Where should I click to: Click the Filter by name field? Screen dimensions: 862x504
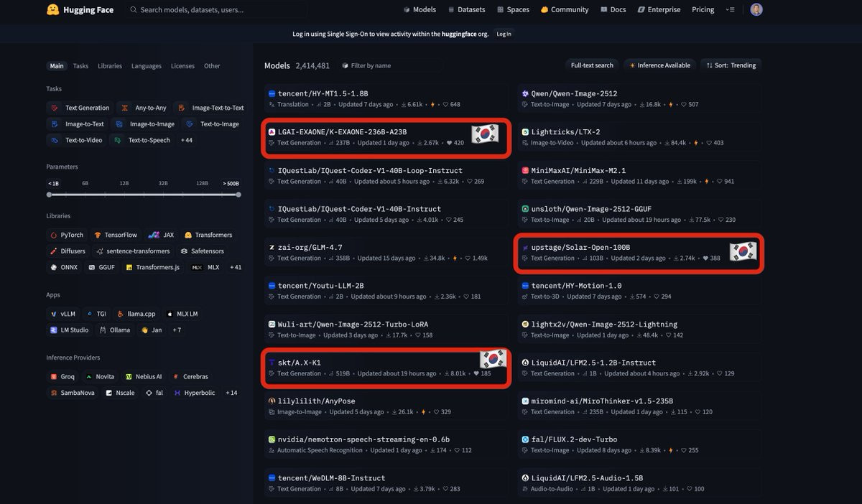[366, 65]
